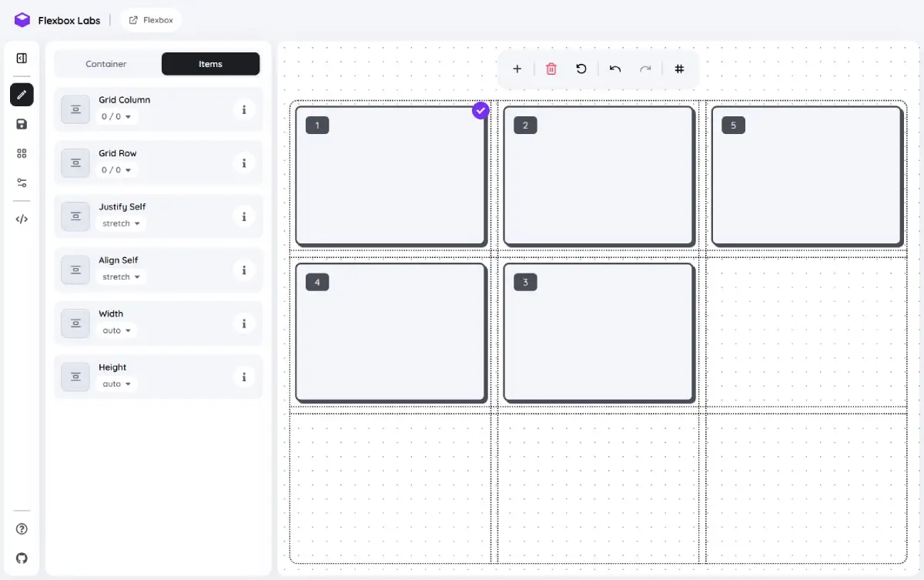Open the GitHub icon link
The height and width of the screenshot is (580, 924).
(22, 558)
